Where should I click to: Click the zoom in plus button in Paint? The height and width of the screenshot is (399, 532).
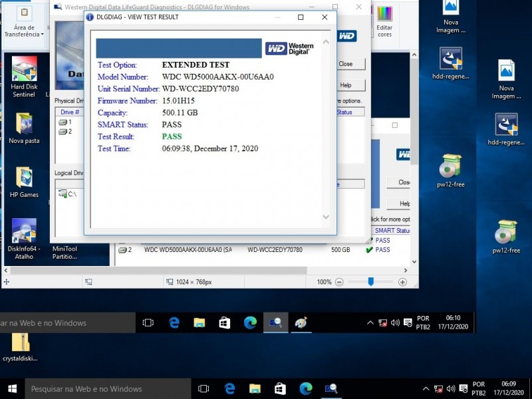[402, 282]
